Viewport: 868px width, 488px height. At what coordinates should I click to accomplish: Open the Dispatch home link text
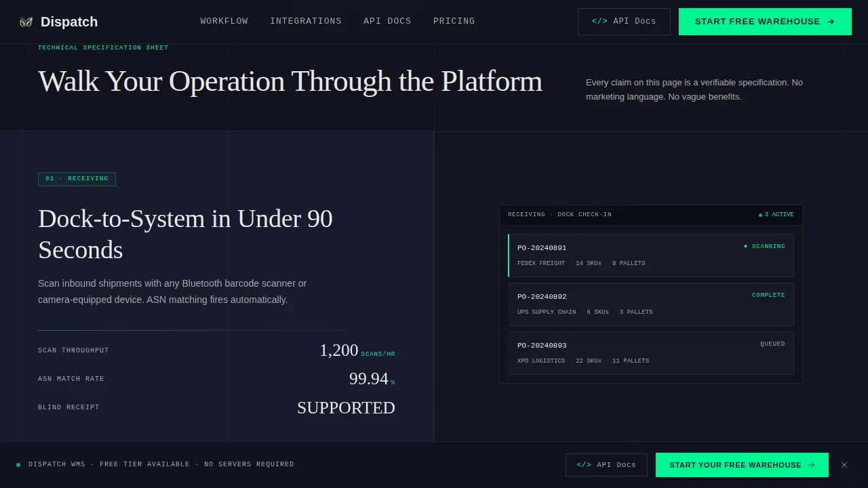[x=69, y=22]
